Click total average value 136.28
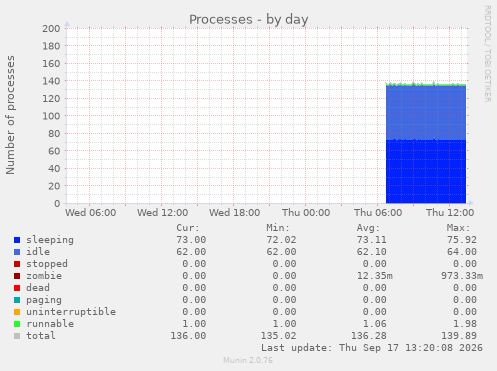The width and height of the screenshot is (497, 371). [x=368, y=336]
